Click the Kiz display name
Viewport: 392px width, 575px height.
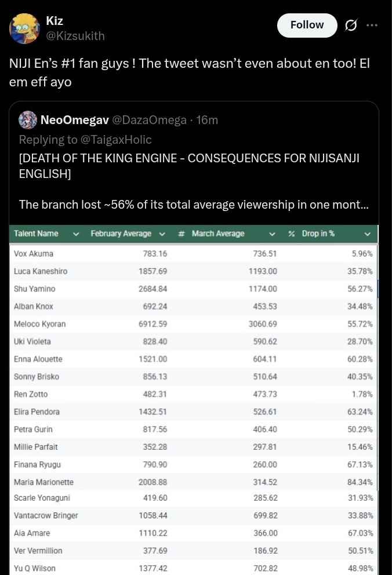(x=55, y=21)
